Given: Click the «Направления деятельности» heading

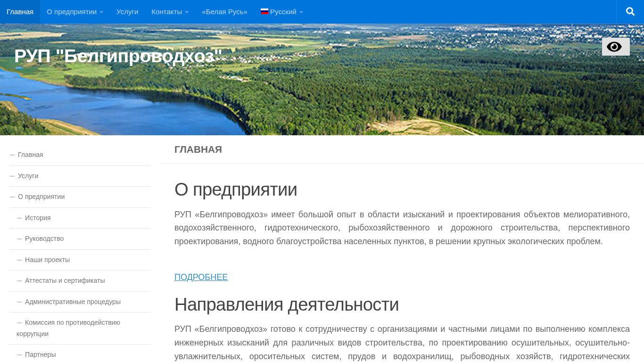Looking at the screenshot, I should click(x=287, y=304).
